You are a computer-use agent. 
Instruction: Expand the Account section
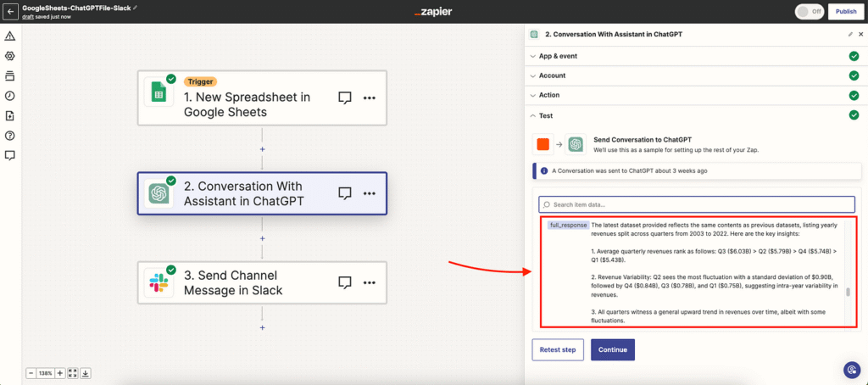tap(695, 75)
